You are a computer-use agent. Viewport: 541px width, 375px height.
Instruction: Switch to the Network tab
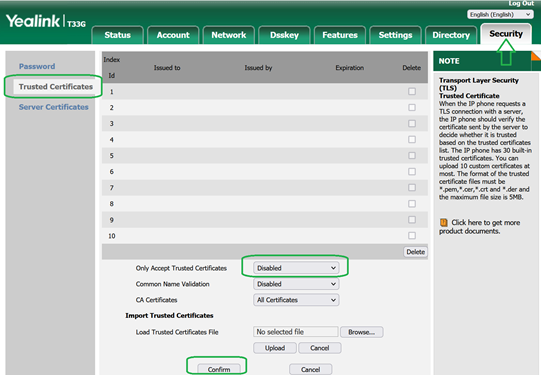(228, 35)
